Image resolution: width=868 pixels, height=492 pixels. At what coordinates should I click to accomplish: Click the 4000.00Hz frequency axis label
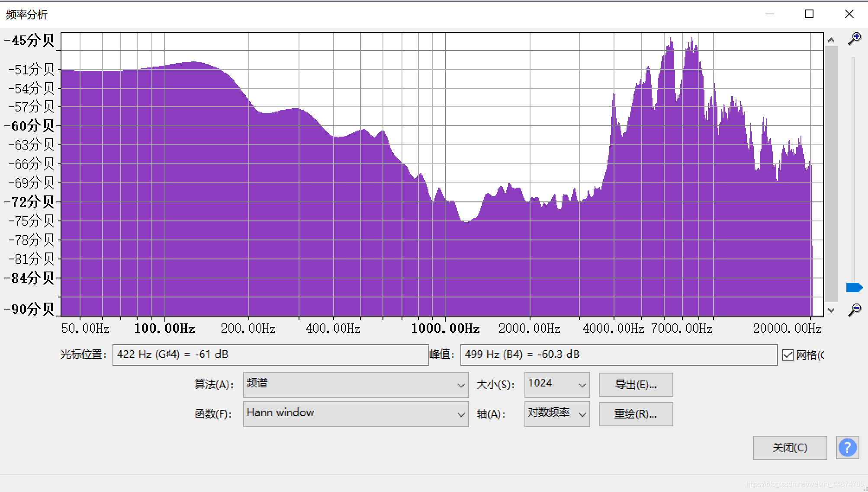613,329
